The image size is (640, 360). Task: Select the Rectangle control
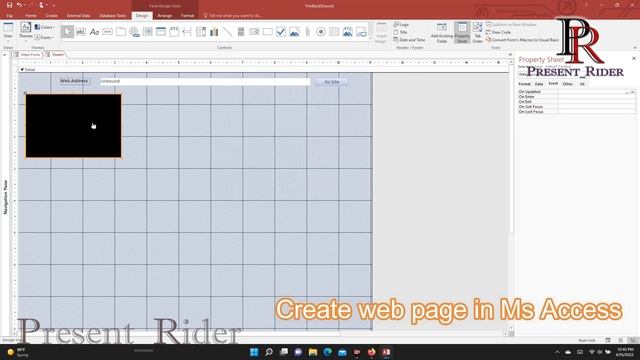tap(268, 32)
